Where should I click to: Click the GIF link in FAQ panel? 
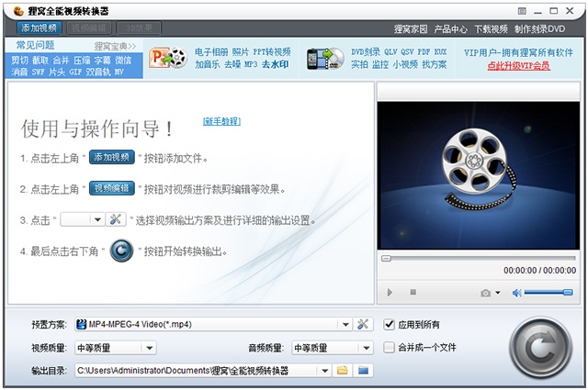pyautogui.click(x=75, y=72)
